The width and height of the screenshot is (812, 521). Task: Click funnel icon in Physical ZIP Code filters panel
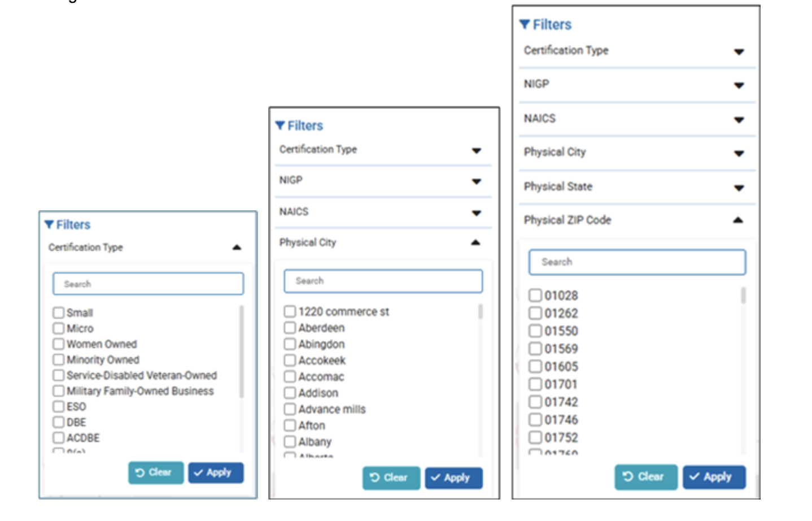pos(525,24)
